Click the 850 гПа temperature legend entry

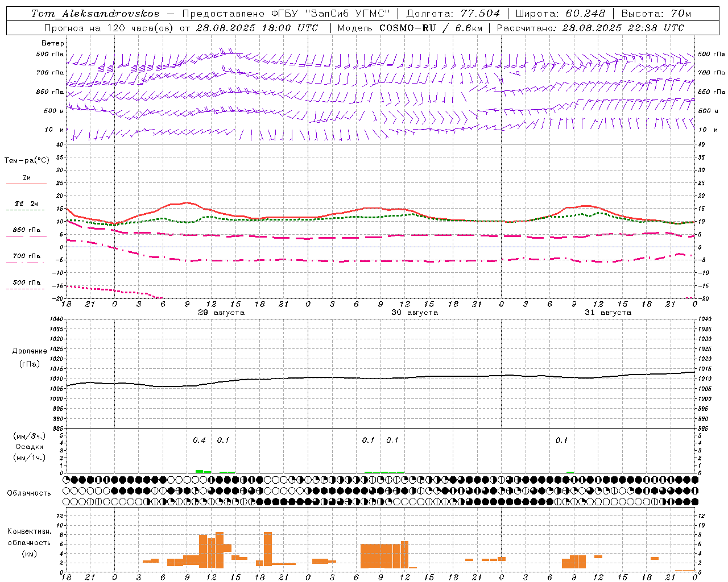click(x=27, y=230)
